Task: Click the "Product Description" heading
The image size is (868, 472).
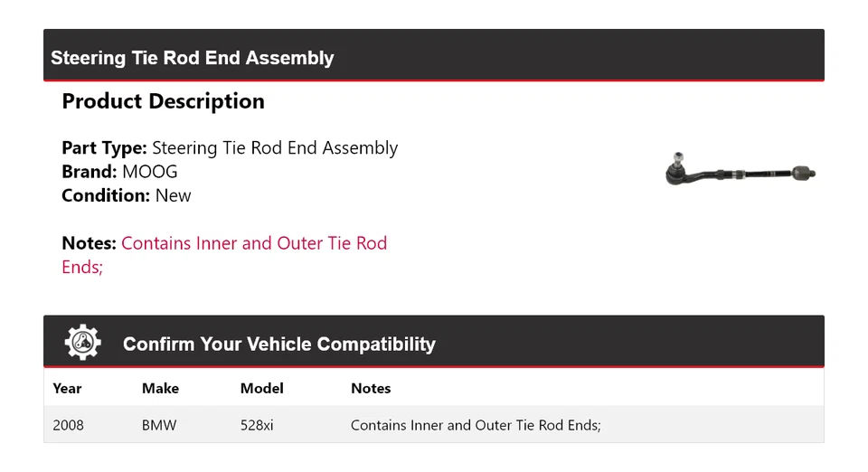Action: pyautogui.click(x=163, y=101)
